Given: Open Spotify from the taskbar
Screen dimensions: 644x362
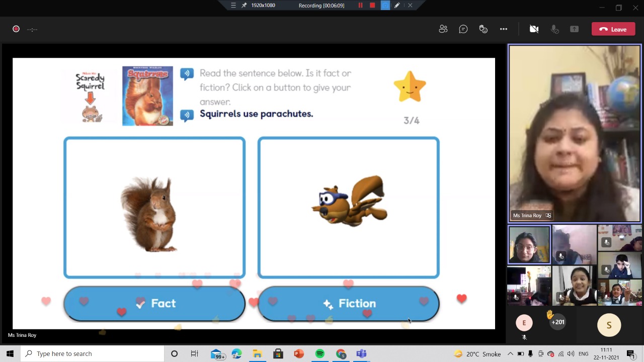Looking at the screenshot, I should (320, 354).
